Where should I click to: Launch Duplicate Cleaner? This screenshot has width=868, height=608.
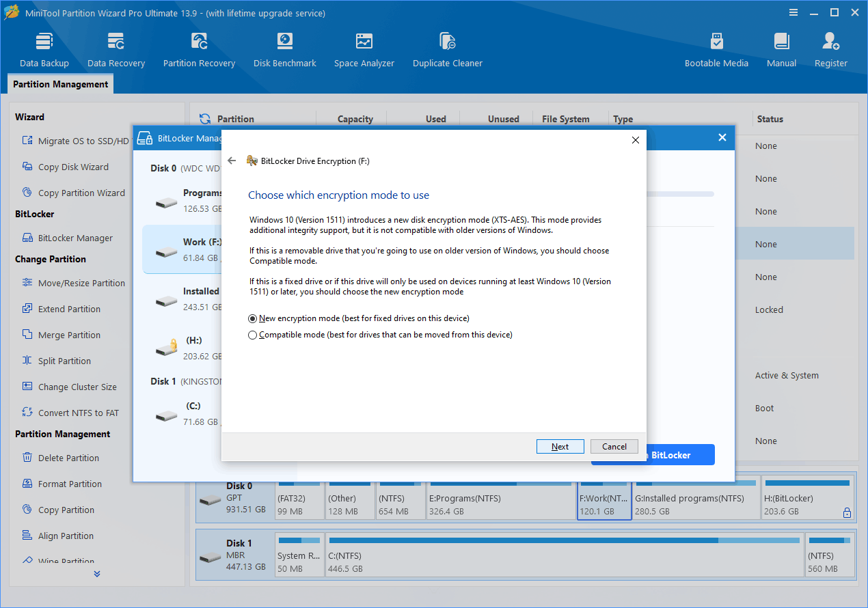coord(448,51)
